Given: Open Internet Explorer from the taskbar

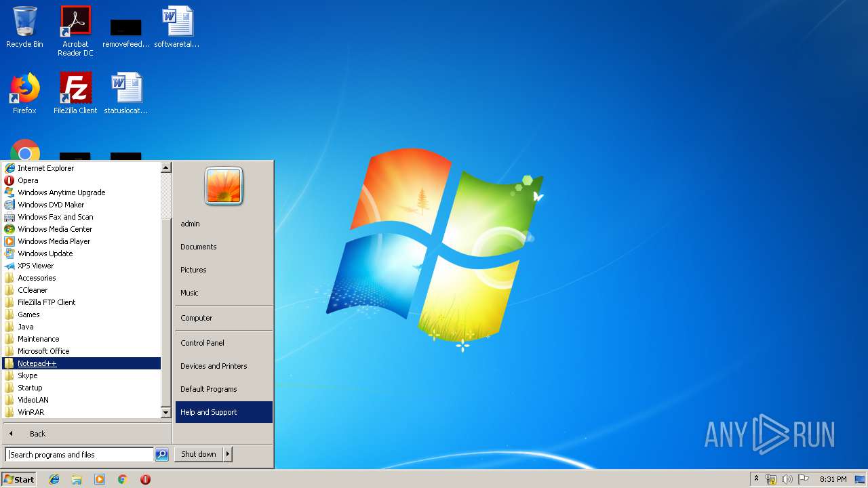Looking at the screenshot, I should (54, 479).
